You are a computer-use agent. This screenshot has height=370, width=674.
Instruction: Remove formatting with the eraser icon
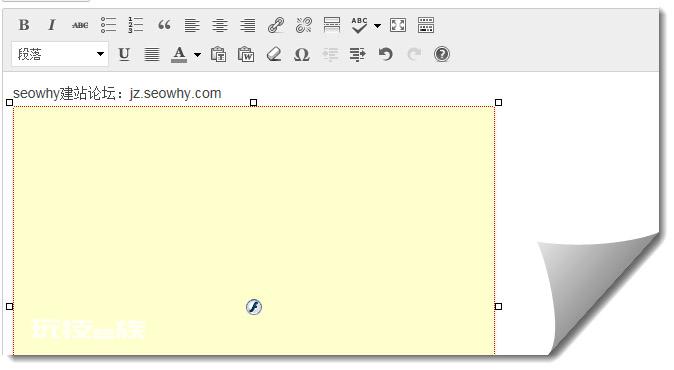click(x=274, y=54)
